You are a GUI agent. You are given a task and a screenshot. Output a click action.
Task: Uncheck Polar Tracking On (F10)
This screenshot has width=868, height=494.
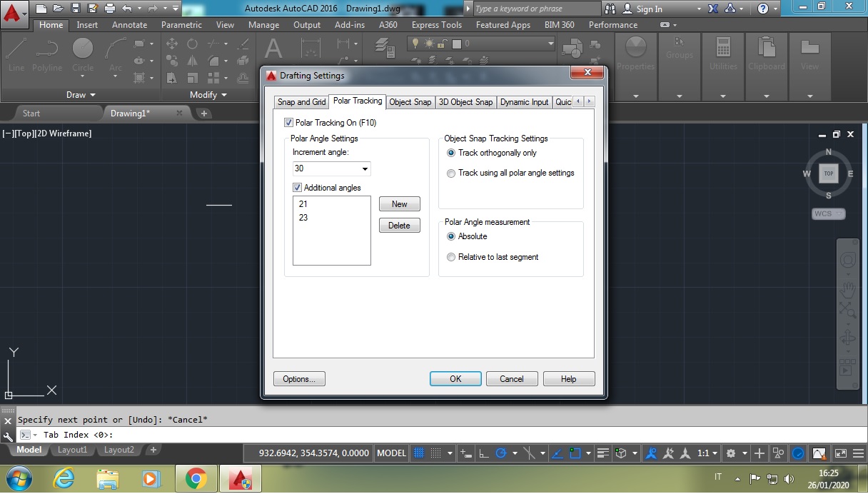[288, 122]
